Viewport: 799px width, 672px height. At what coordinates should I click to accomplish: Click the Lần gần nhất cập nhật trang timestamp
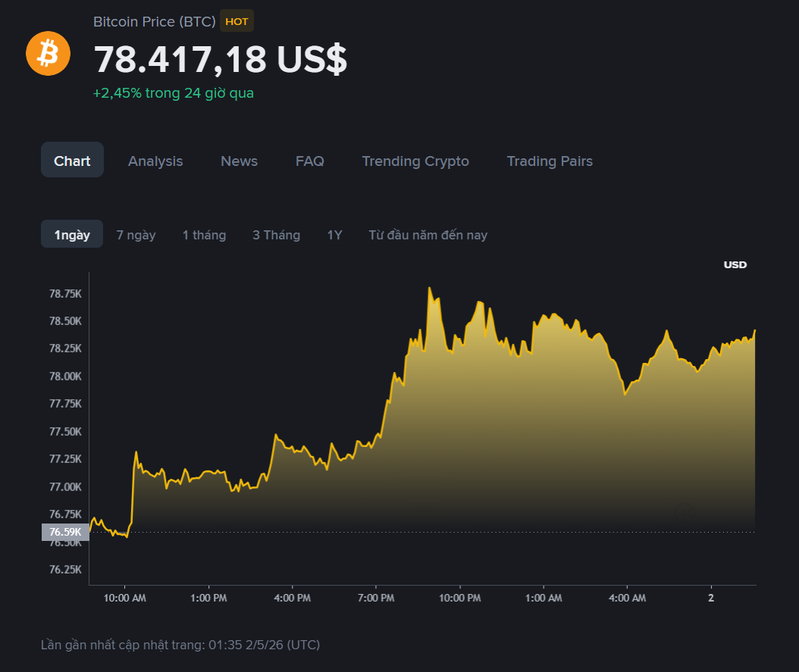coord(180,645)
